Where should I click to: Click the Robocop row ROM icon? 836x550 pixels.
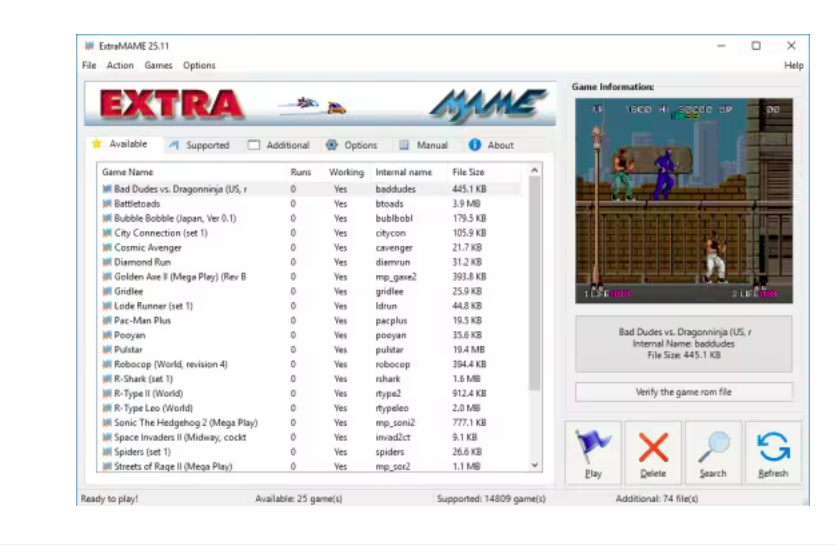click(107, 365)
